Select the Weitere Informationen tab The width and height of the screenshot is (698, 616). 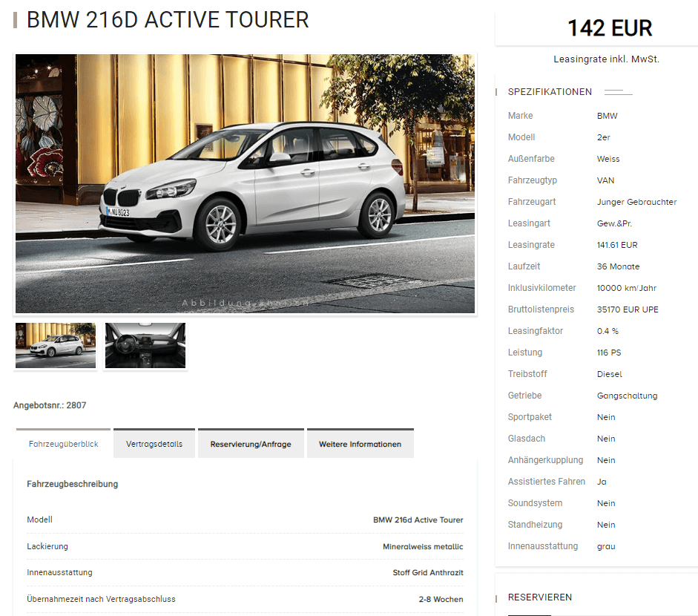coord(360,444)
